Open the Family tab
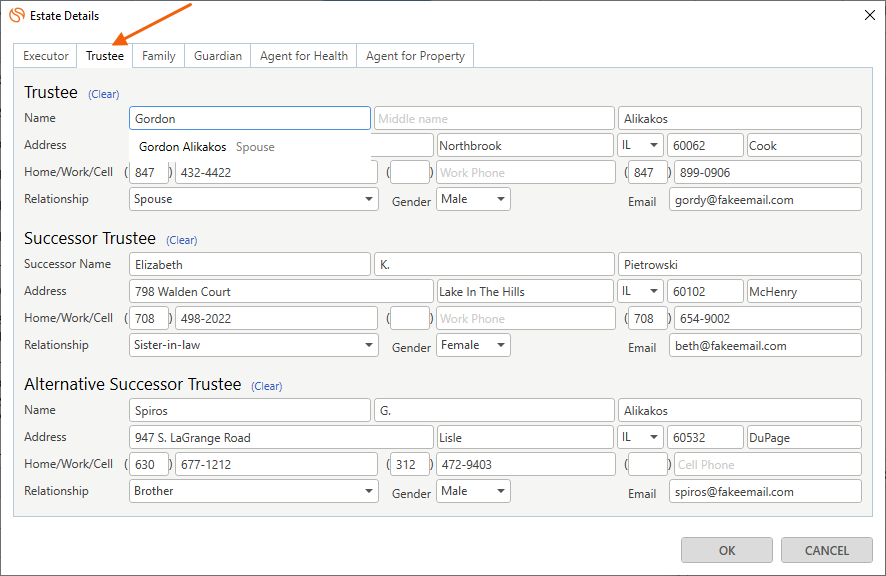 point(159,56)
